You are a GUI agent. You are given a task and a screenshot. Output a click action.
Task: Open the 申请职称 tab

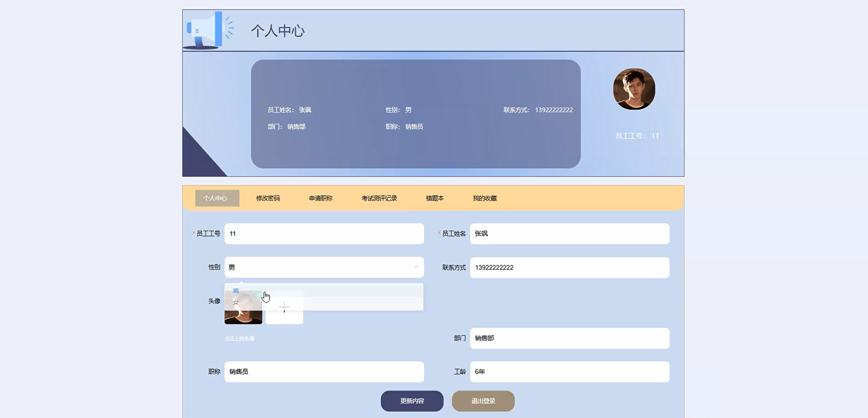coord(321,198)
